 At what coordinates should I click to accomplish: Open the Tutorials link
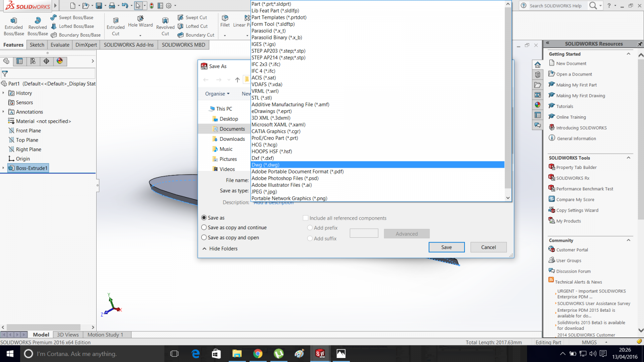tap(565, 107)
